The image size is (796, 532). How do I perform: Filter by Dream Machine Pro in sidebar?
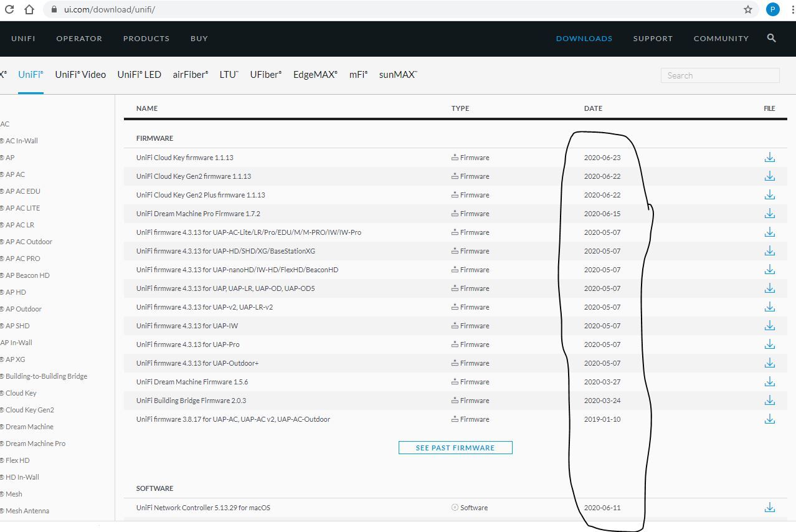tap(35, 444)
